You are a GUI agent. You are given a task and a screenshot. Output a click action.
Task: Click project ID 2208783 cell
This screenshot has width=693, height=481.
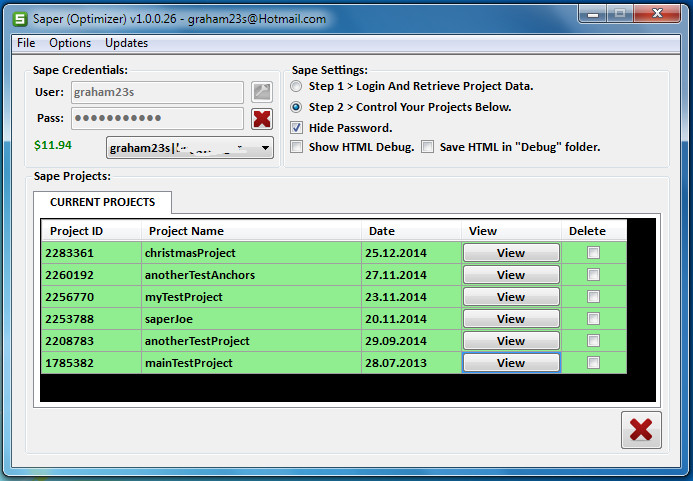point(91,341)
